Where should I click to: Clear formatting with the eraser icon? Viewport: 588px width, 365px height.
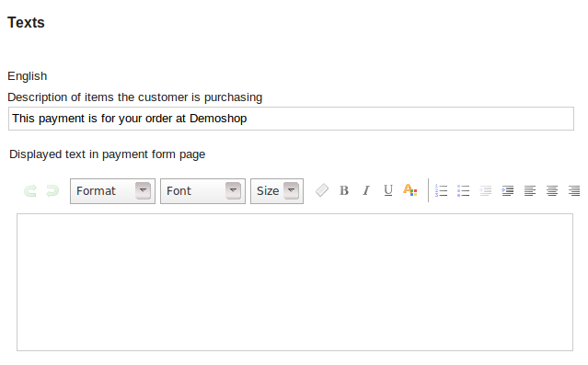pyautogui.click(x=322, y=190)
